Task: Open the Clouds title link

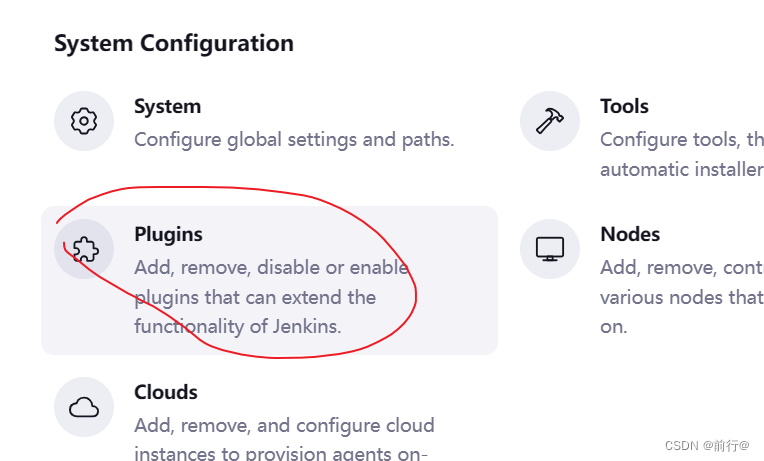Action: 166,392
